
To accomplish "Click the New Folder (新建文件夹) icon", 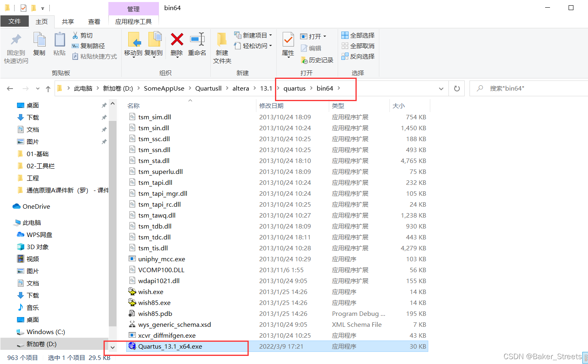I will 222,40.
